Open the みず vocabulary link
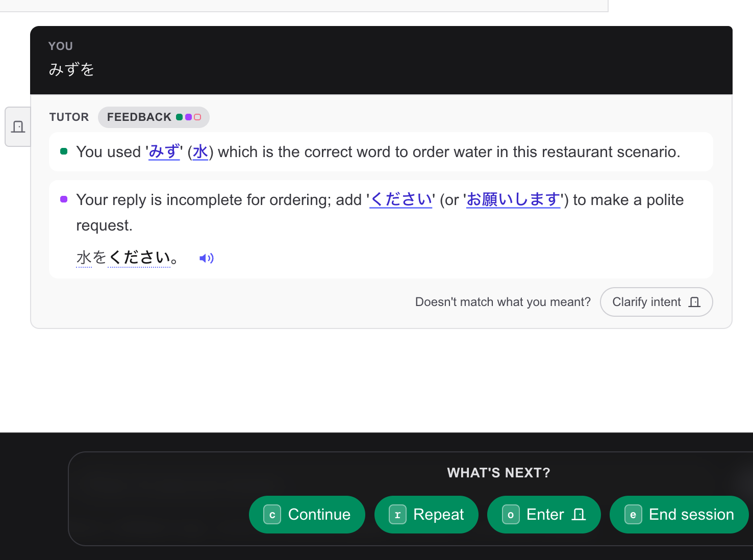 tap(164, 151)
